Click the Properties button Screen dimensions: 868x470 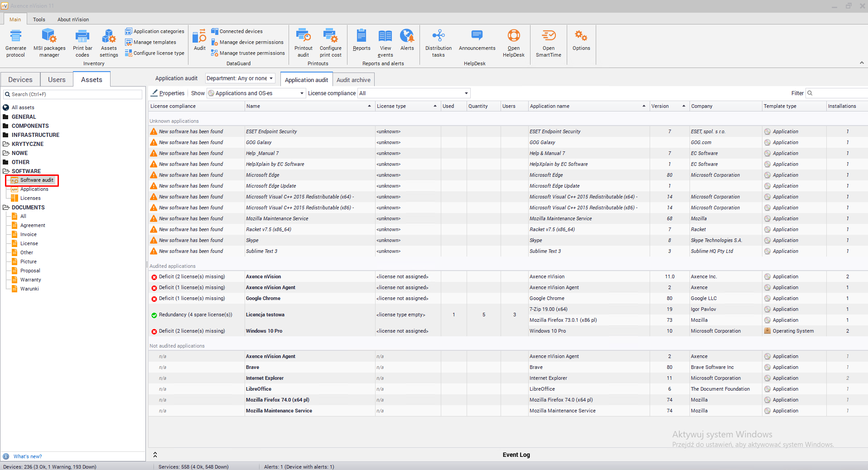(x=168, y=93)
